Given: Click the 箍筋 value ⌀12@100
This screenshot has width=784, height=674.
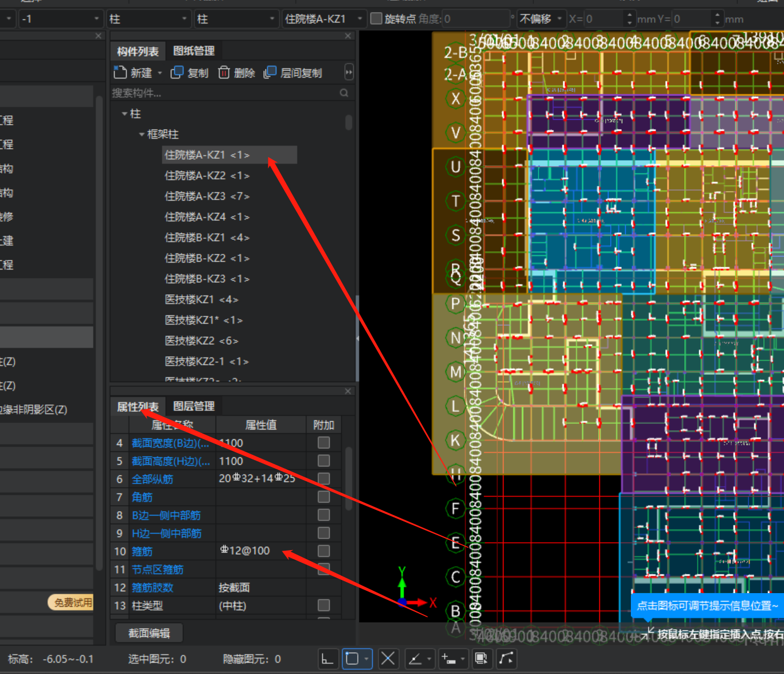Looking at the screenshot, I should click(245, 551).
